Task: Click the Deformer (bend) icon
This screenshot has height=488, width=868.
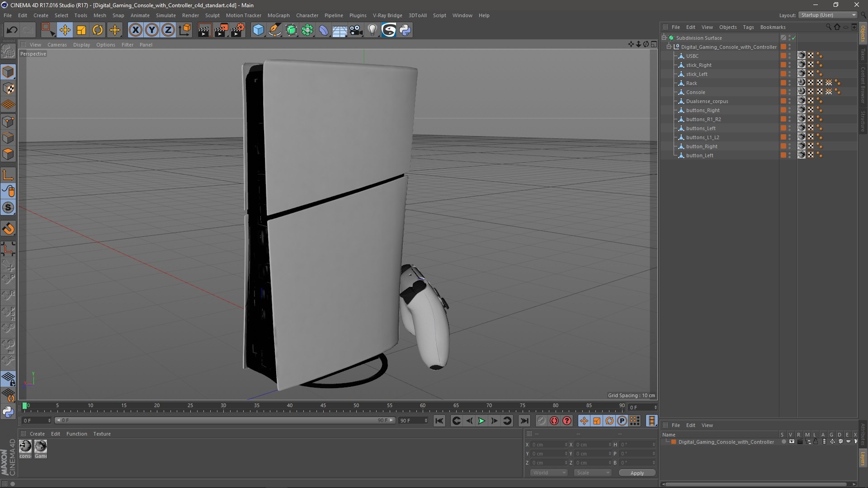Action: tap(324, 30)
